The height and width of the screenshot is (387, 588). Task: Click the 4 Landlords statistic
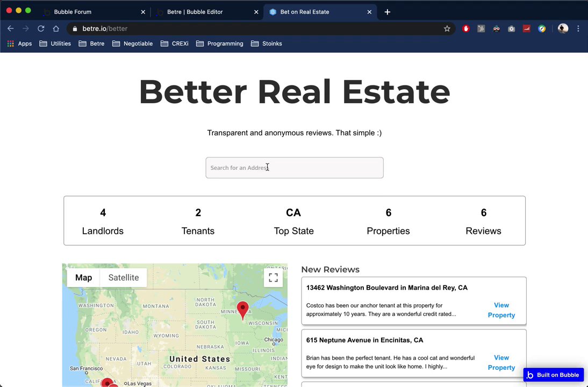point(103,221)
